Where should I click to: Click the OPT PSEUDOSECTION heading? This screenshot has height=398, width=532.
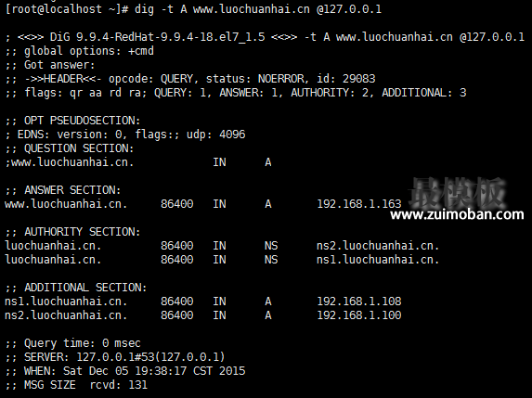(x=73, y=121)
